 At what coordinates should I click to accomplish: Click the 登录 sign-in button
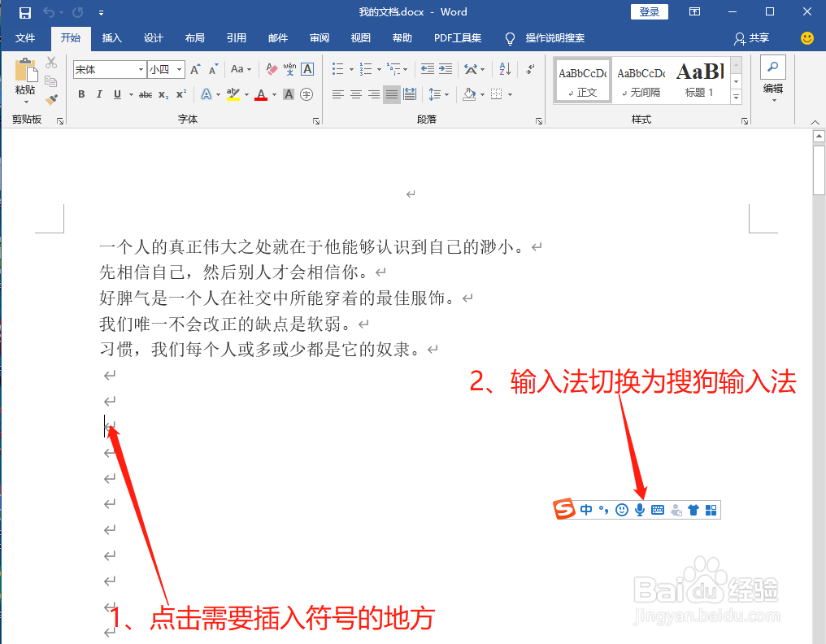[x=649, y=11]
